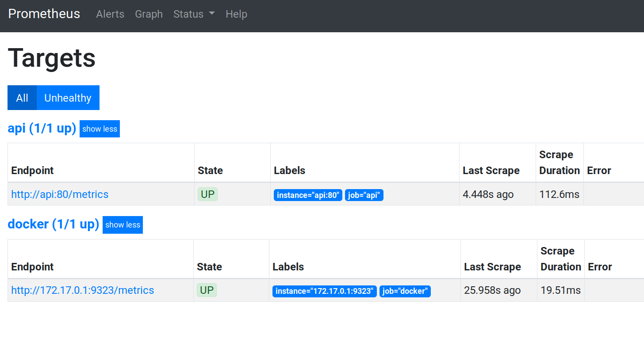Open the Graph page
This screenshot has width=644, height=357.
pos(149,14)
